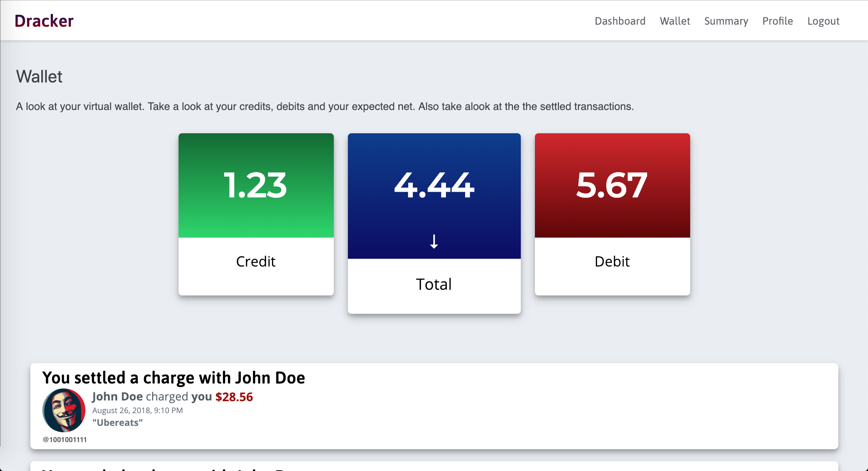868x471 pixels.
Task: Click the down arrow icon in Total card
Action: point(434,242)
